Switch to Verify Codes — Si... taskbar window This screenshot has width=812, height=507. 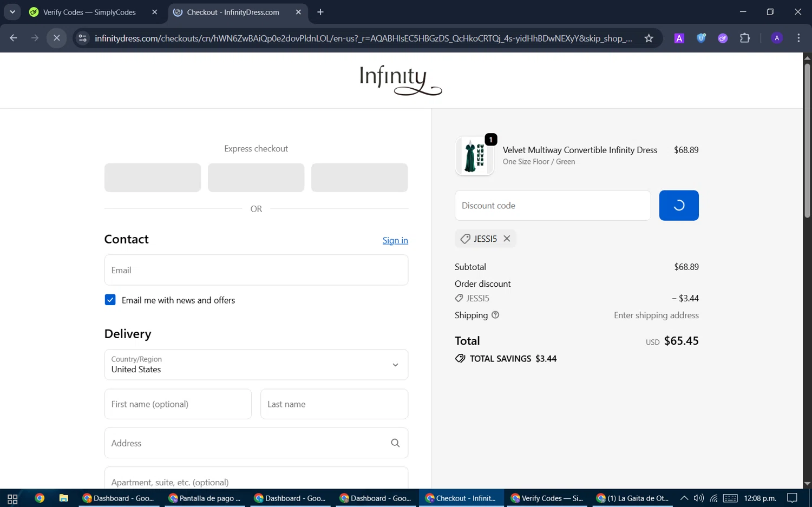(547, 498)
